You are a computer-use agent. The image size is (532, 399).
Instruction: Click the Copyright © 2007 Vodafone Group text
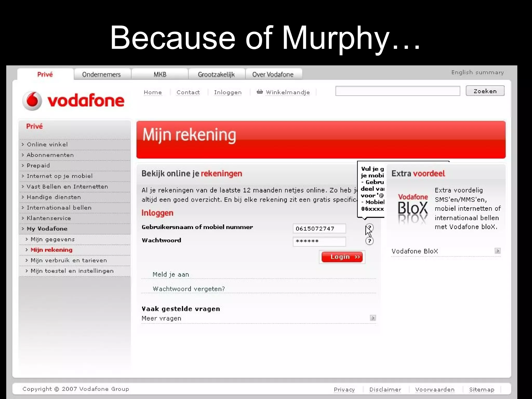[76, 389]
